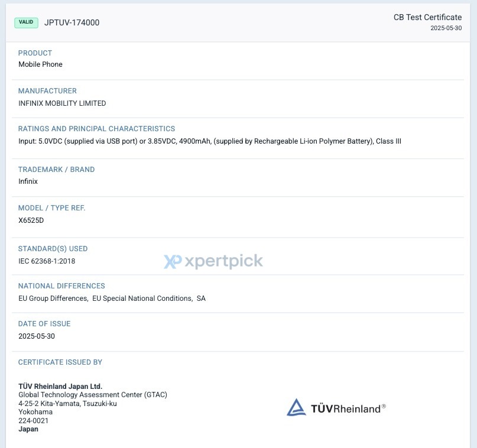Click the EU Group Differences text
The height and width of the screenshot is (448, 477).
click(53, 298)
